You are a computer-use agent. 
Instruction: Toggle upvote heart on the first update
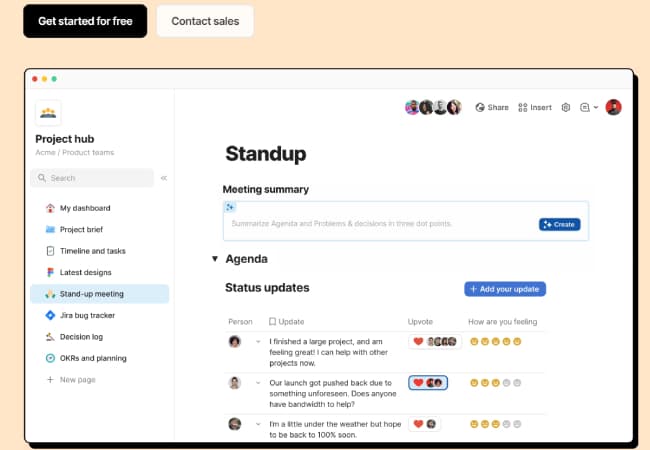pos(418,341)
